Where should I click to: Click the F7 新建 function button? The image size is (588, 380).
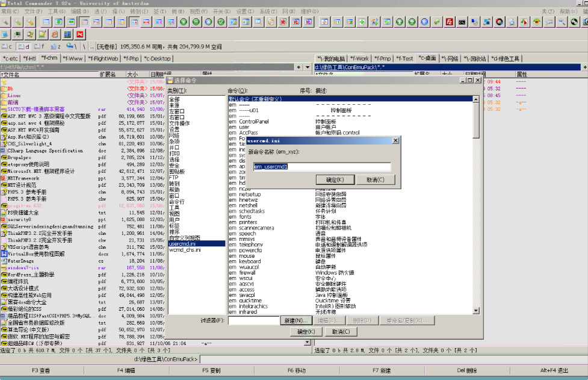point(382,370)
